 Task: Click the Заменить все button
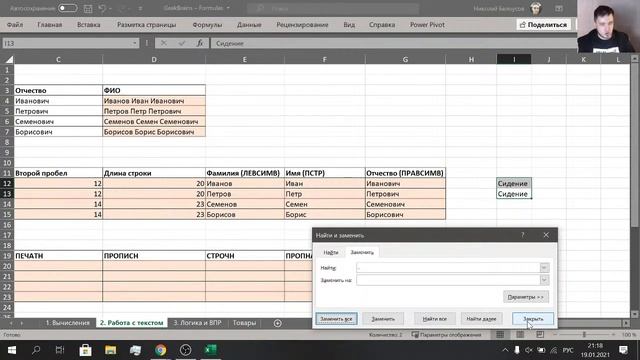coord(336,319)
